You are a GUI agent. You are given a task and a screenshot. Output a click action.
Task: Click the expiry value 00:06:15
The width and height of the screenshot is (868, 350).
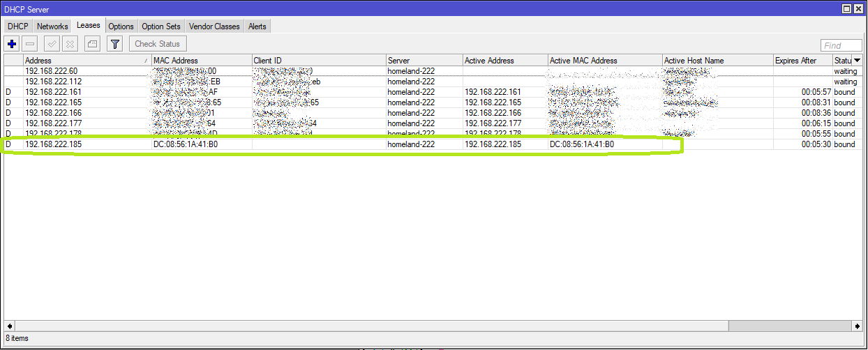(816, 123)
